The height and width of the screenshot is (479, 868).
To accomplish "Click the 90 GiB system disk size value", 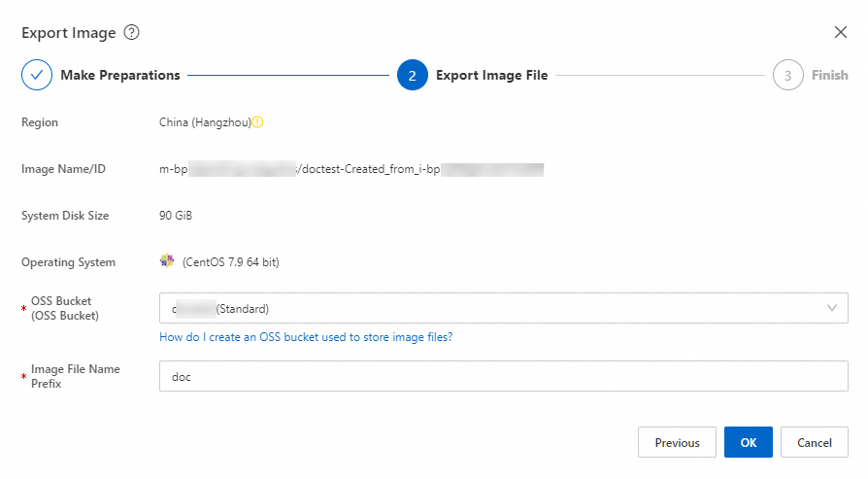I will (176, 216).
